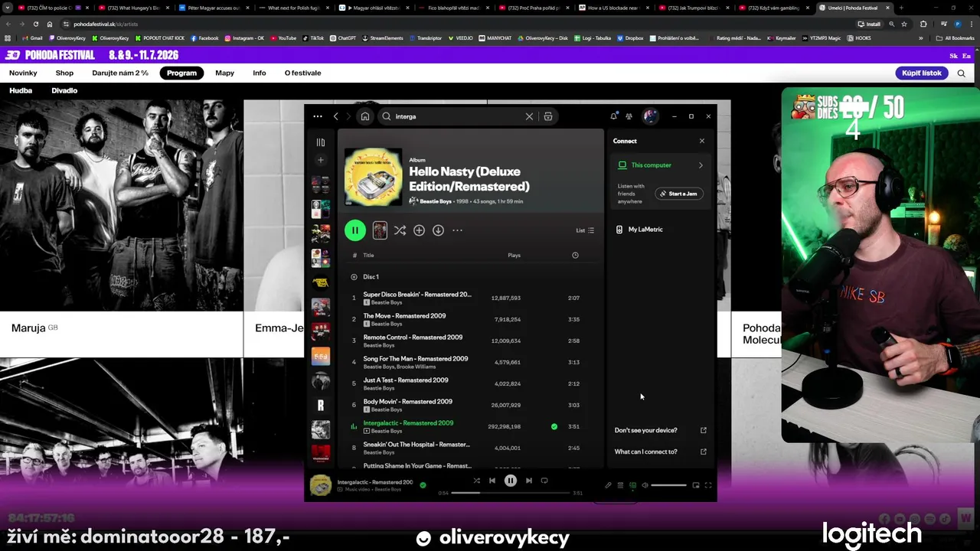Open Spotify miniplayer
The image size is (980, 551).
(x=696, y=485)
